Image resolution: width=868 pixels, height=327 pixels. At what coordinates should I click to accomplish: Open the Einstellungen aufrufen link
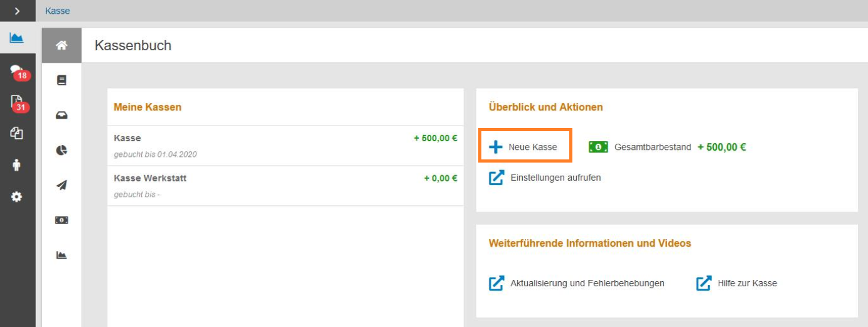pyautogui.click(x=555, y=178)
